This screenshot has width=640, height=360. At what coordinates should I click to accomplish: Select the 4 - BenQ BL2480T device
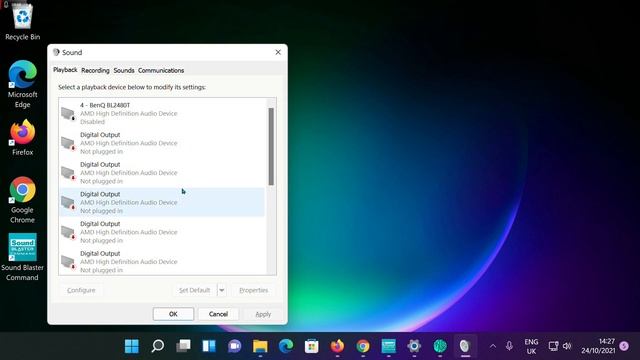[162, 113]
